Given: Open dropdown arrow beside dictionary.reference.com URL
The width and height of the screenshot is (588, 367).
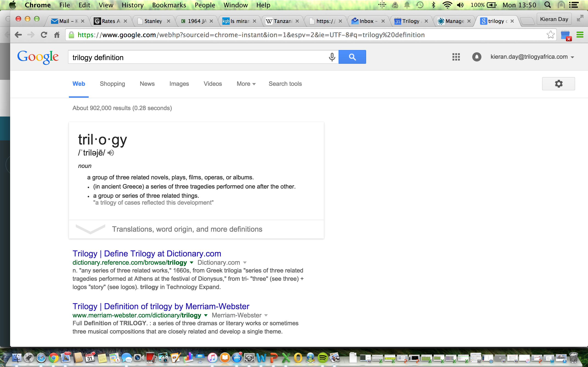Looking at the screenshot, I should pos(192,263).
